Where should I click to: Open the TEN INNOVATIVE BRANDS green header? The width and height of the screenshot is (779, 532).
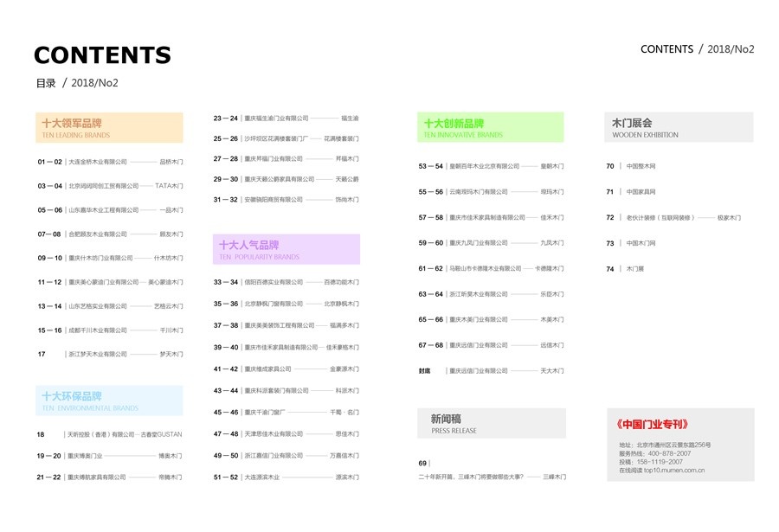click(x=491, y=127)
